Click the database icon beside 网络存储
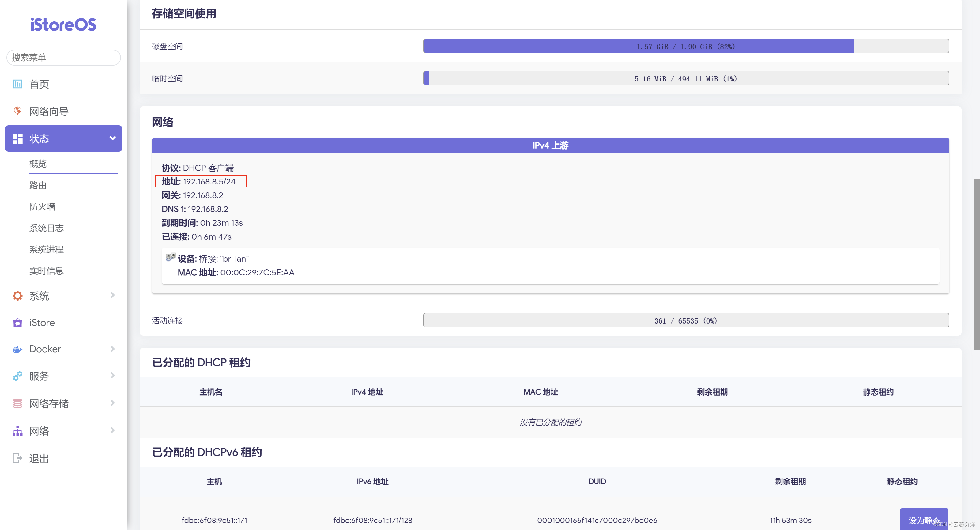Viewport: 980px width, 530px height. click(17, 403)
